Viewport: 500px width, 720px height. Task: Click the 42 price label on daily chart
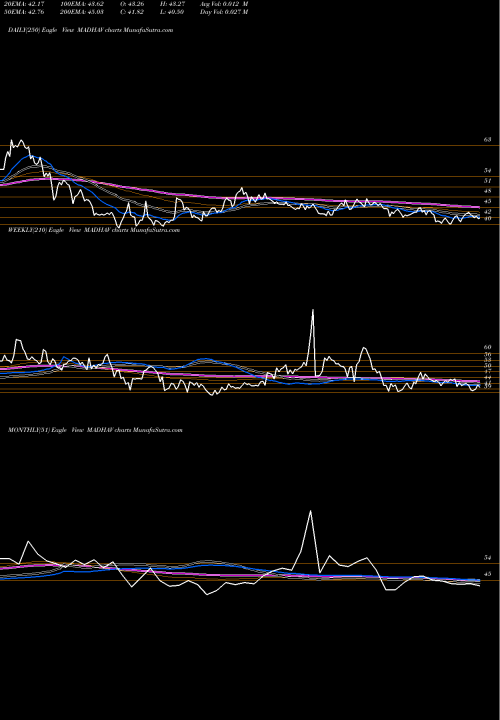[488, 212]
